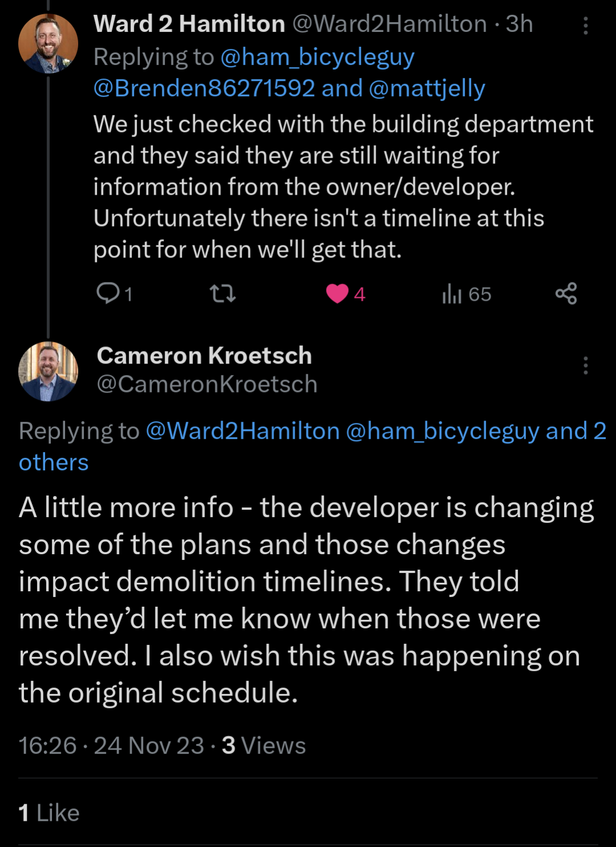
Task: Unlike the Ward 2 Hamilton tweet
Action: tap(337, 293)
